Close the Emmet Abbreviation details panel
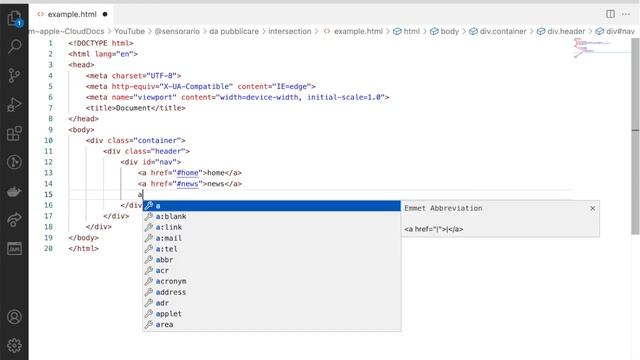 [x=593, y=208]
